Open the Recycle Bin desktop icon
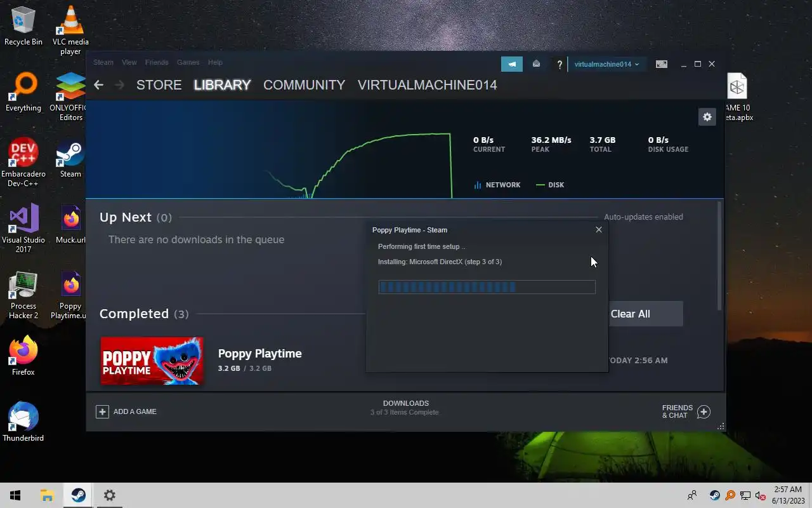The height and width of the screenshot is (508, 812). (x=23, y=27)
